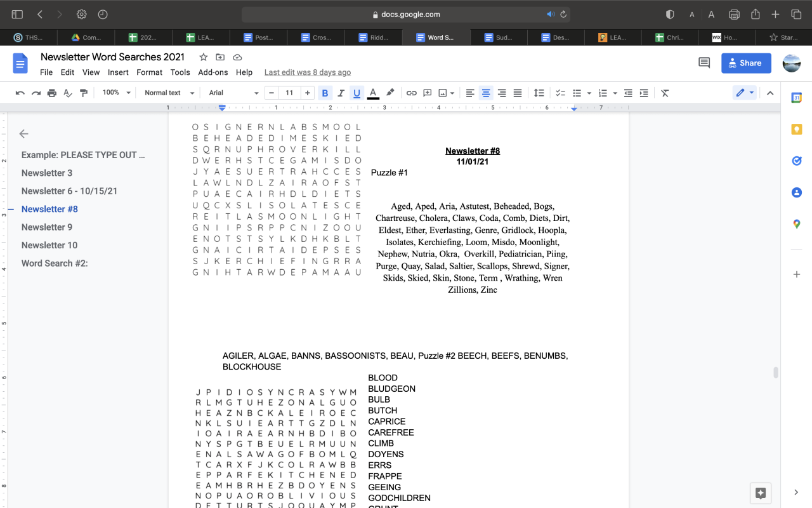Click the Move to folder icon
The height and width of the screenshot is (508, 812).
click(x=220, y=57)
